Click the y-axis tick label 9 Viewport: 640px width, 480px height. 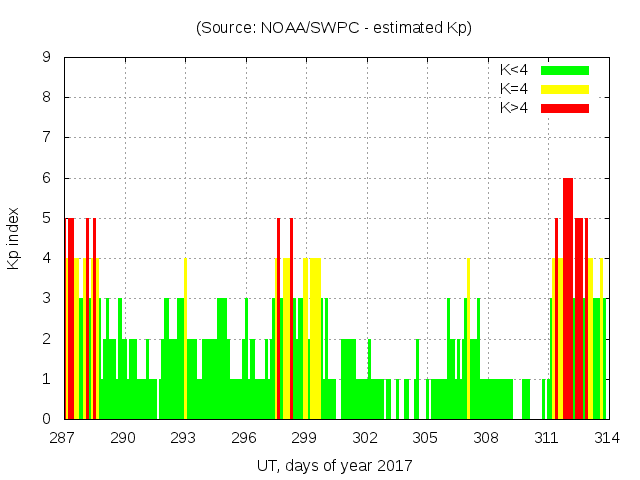coord(46,57)
